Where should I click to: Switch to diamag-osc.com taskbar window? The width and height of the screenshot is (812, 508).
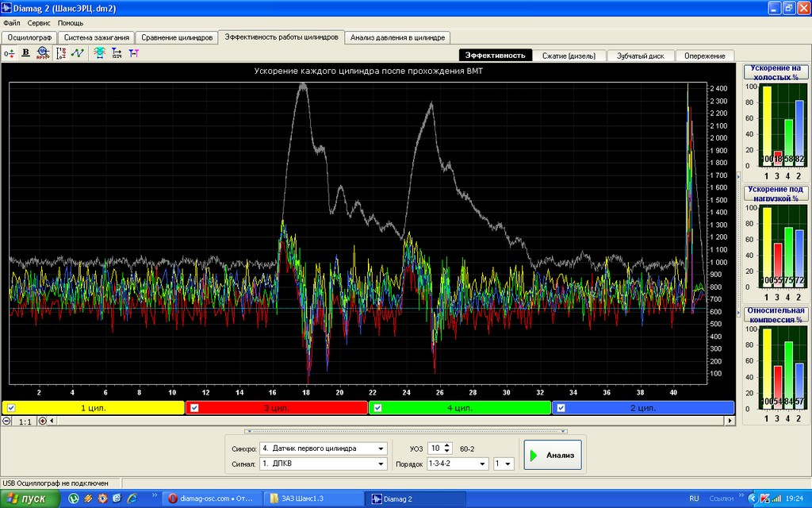pos(213,498)
